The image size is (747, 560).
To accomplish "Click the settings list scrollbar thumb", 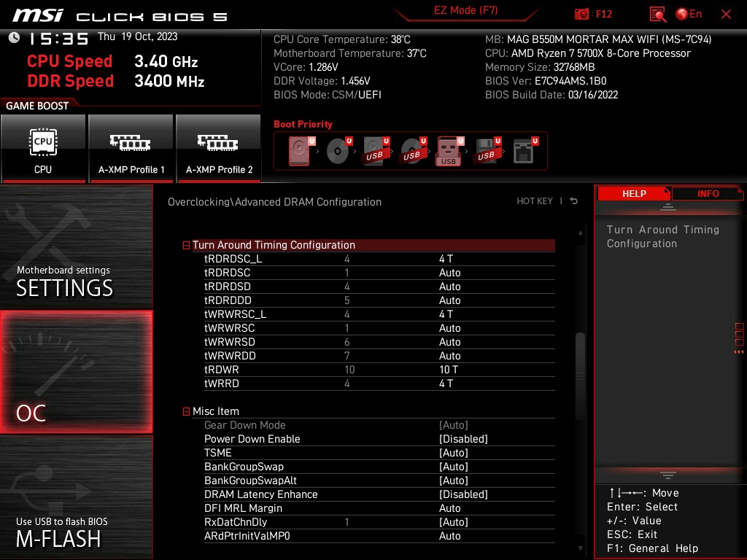I will [x=580, y=376].
